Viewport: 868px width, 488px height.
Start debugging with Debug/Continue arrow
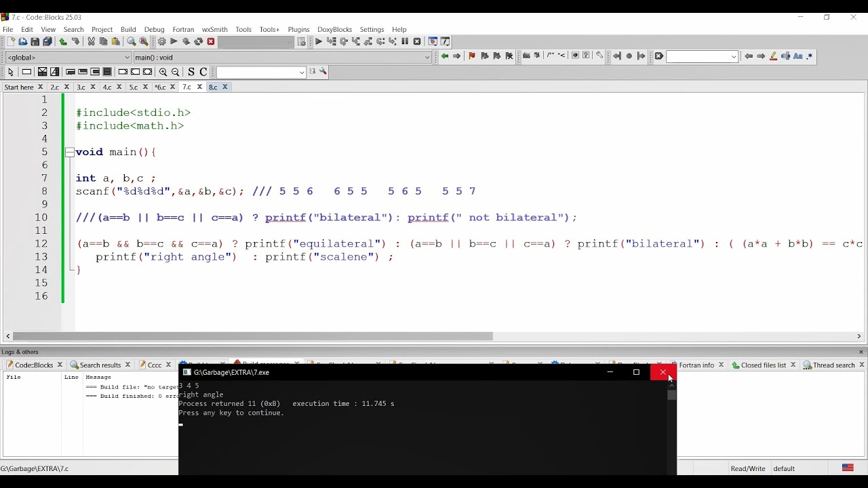click(319, 42)
